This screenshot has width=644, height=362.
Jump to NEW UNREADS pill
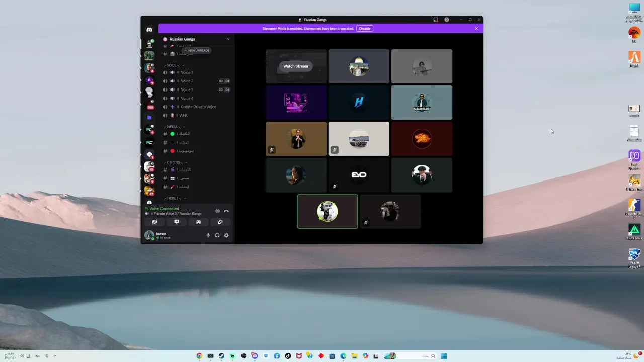pos(196,50)
